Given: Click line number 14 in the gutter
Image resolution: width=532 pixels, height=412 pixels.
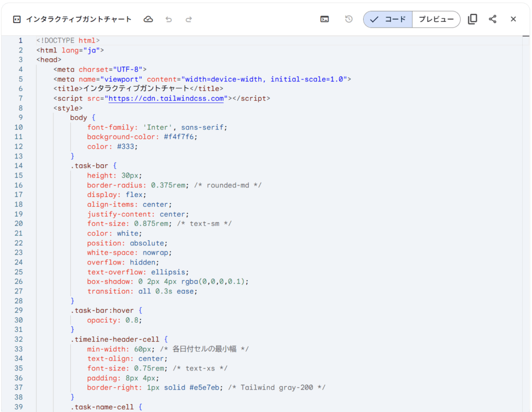Looking at the screenshot, I should tap(18, 166).
